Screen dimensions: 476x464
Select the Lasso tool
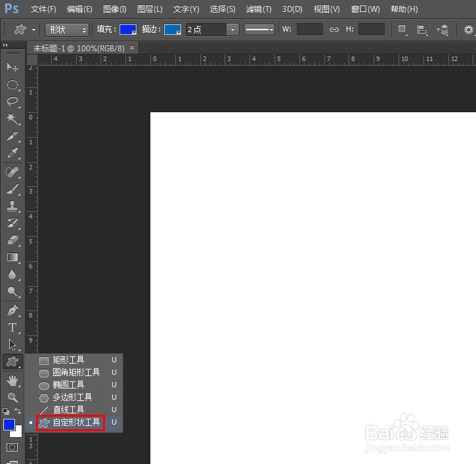coord(12,102)
